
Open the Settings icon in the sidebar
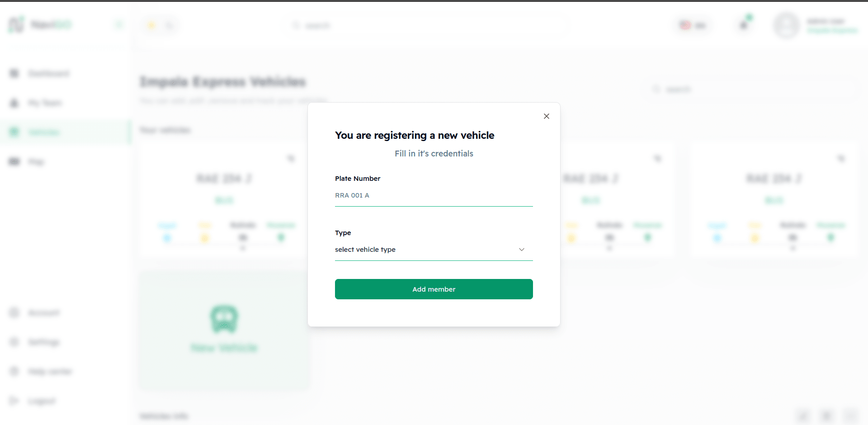click(x=14, y=342)
